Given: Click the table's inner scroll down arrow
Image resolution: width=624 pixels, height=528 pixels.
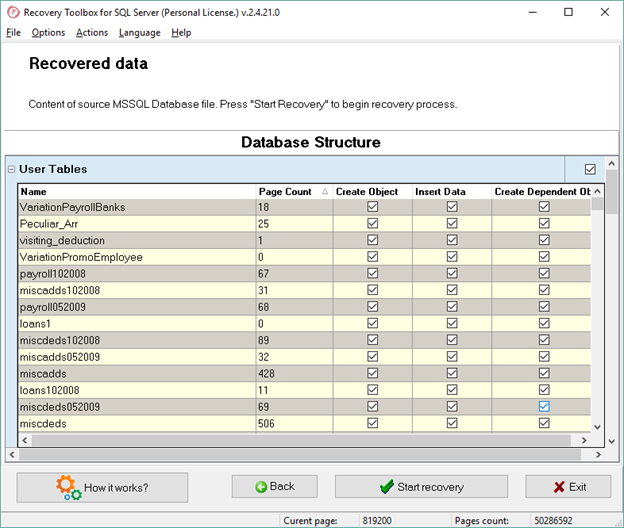Looking at the screenshot, I should 597,427.
